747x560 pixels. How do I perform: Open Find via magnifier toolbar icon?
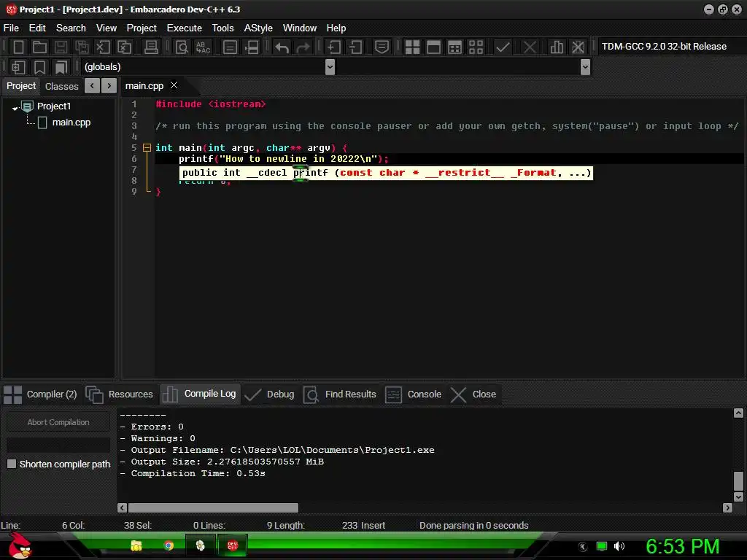(182, 47)
